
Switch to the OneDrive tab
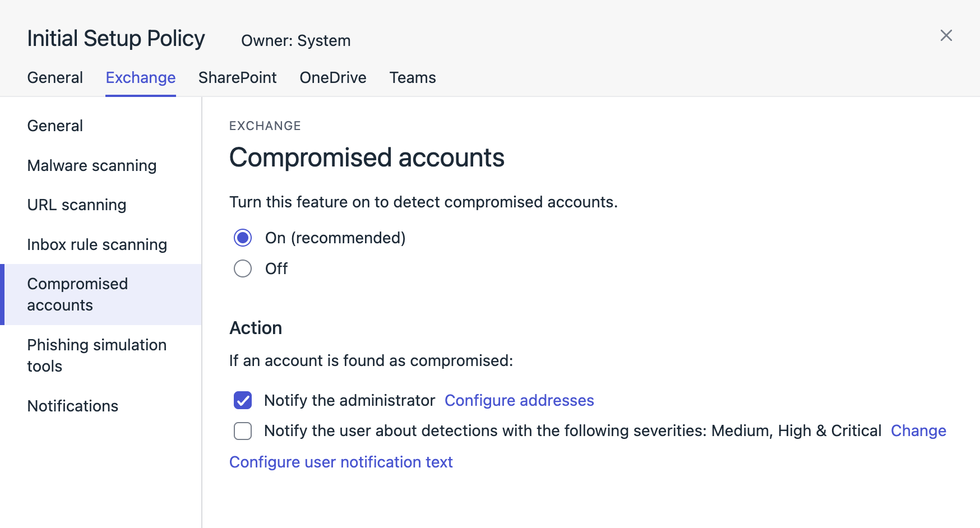coord(333,77)
